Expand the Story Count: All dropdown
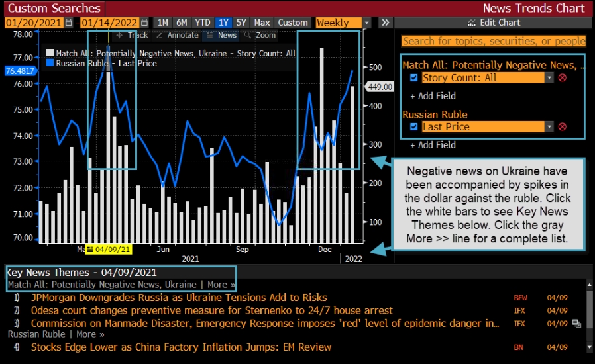Viewport: 595px width, 364px height. [549, 78]
